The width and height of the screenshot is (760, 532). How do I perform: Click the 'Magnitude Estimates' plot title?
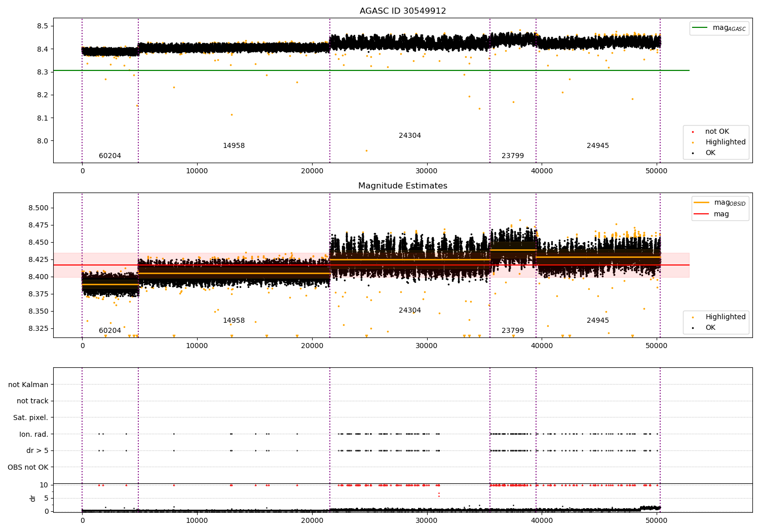click(403, 186)
